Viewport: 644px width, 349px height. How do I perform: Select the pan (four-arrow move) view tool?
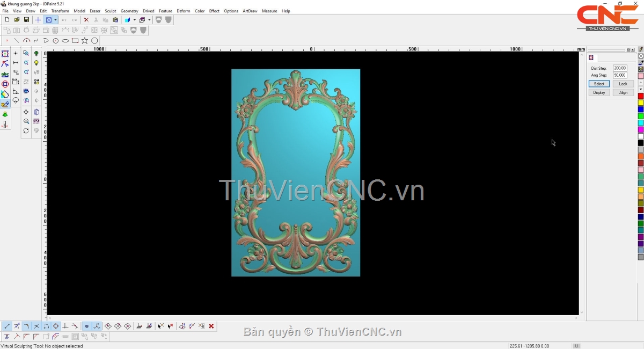(x=26, y=112)
